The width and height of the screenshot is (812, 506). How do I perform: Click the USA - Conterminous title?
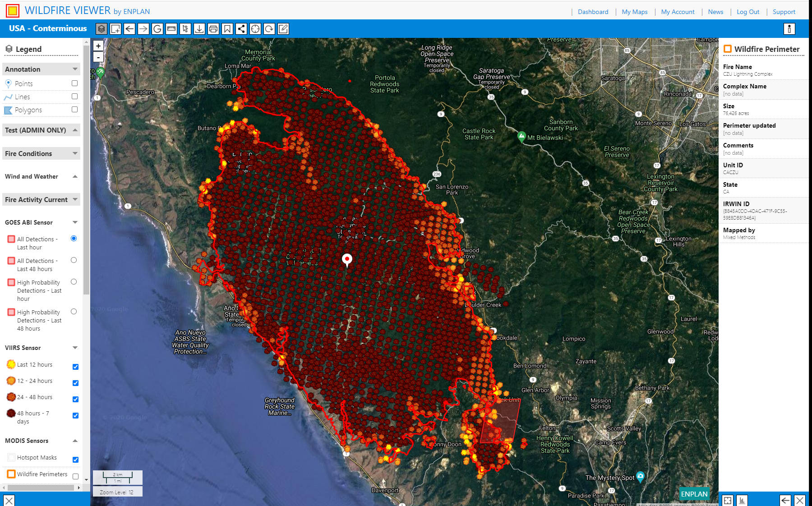48,28
